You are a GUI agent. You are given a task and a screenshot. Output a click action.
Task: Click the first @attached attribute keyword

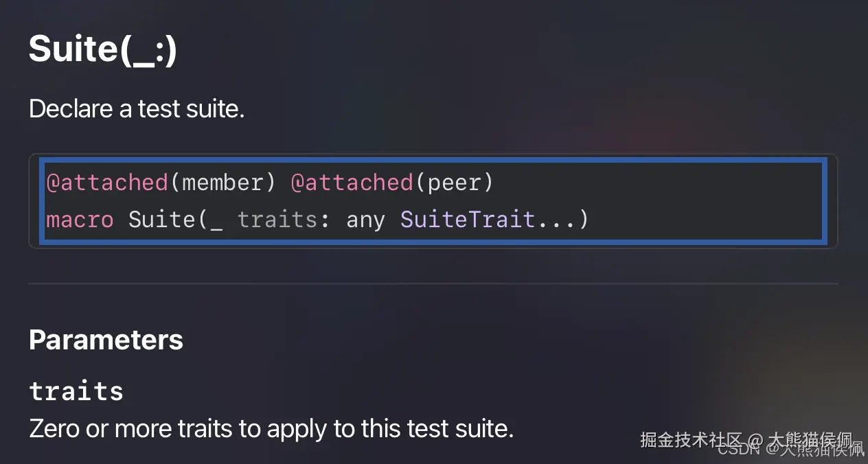pyautogui.click(x=107, y=183)
